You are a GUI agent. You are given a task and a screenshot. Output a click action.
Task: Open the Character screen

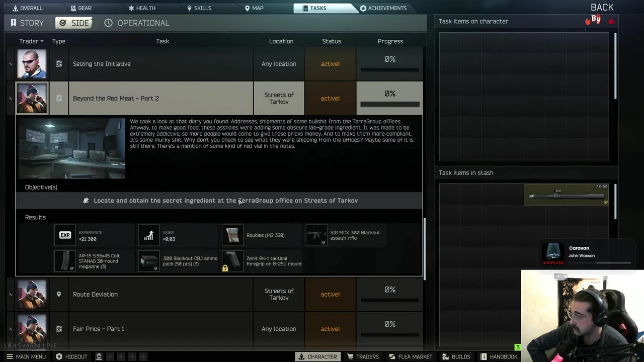pyautogui.click(x=317, y=356)
